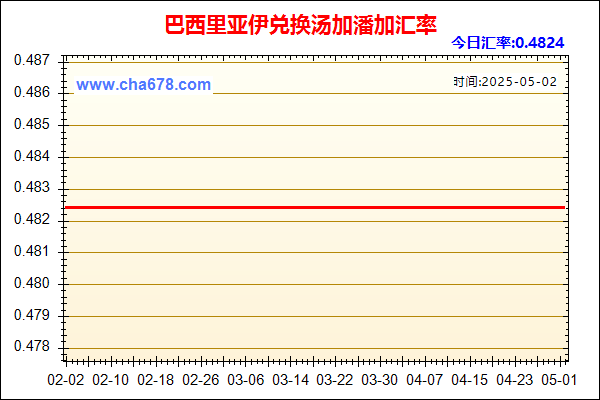Screen dimensions: 600x400
Task: Select y-axis label 0.487
Action: pyautogui.click(x=32, y=60)
